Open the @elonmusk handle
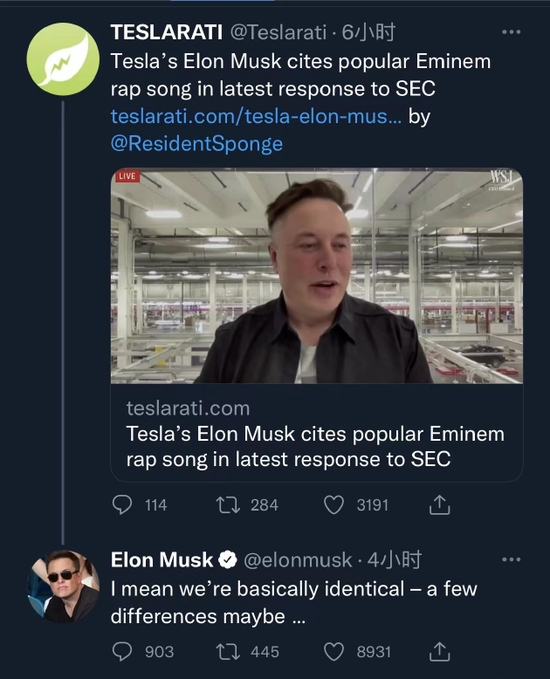 pos(298,560)
